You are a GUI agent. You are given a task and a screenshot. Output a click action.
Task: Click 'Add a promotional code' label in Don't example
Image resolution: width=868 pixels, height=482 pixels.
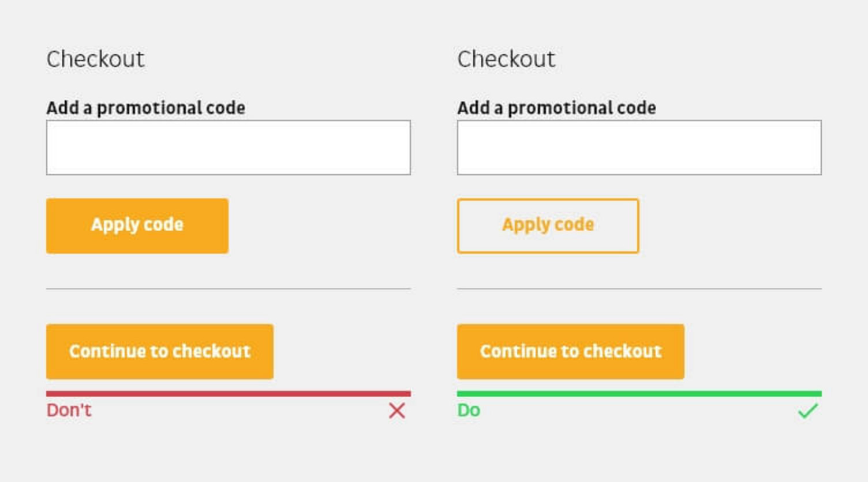click(x=146, y=108)
